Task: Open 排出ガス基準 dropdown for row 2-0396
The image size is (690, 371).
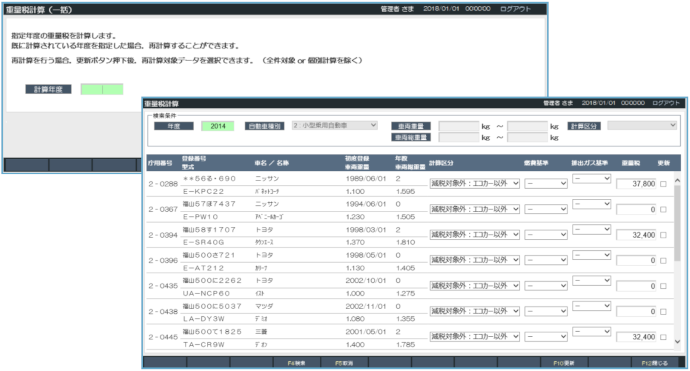Action: click(591, 255)
